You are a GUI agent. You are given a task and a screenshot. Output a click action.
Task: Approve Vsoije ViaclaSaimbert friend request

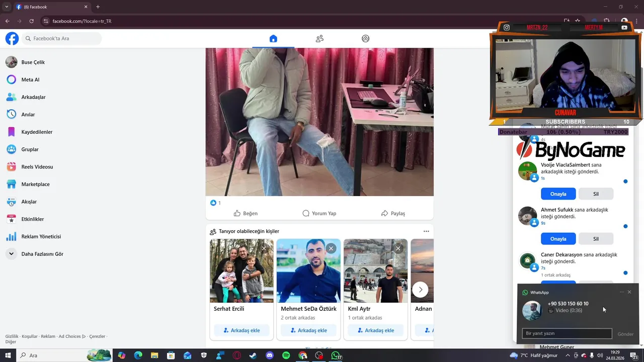coord(558,194)
